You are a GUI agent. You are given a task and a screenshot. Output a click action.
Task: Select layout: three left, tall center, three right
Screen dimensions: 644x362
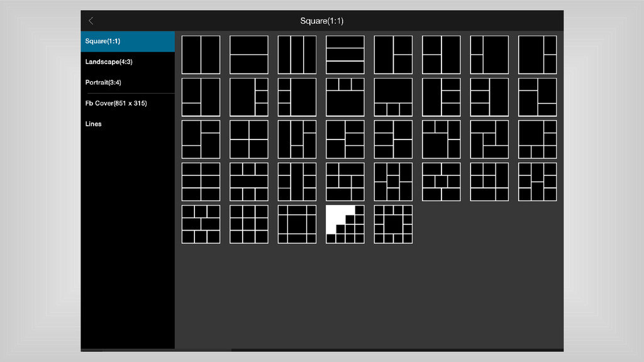tap(297, 182)
